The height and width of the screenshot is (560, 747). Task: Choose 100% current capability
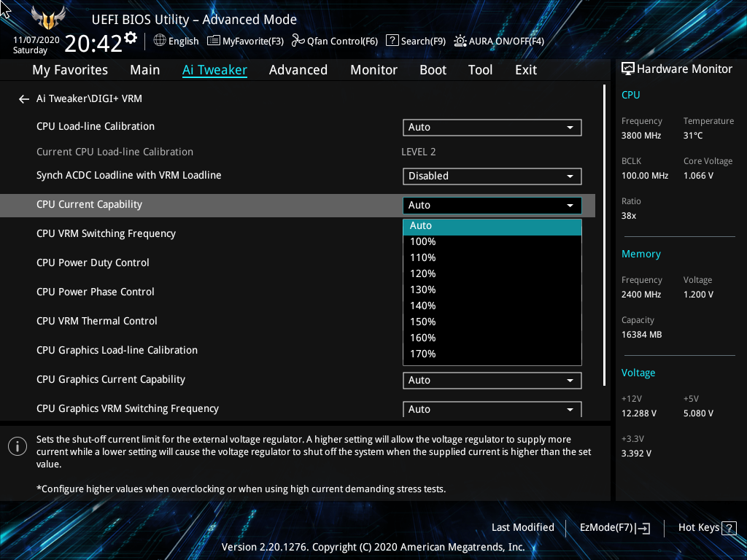tap(492, 242)
